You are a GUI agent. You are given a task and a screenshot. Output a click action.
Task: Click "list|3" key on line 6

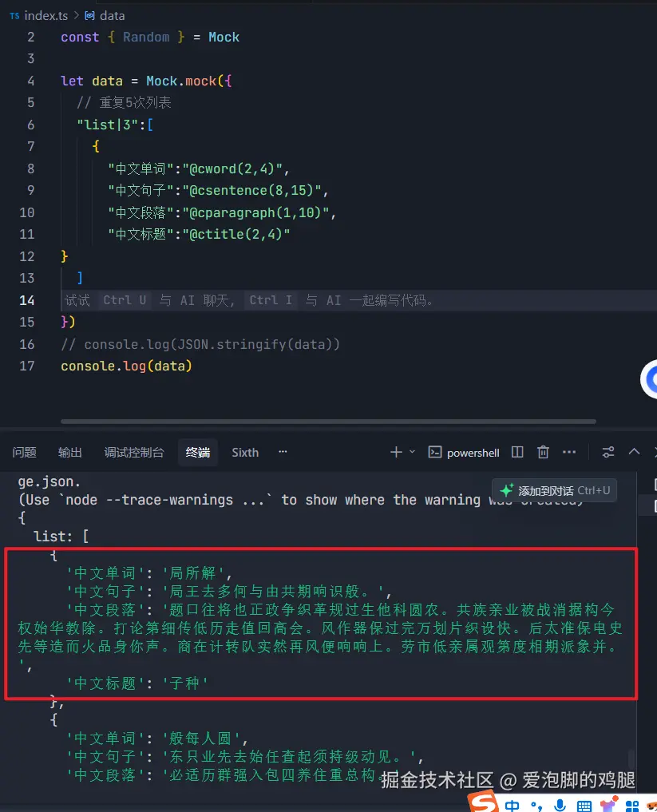[107, 125]
